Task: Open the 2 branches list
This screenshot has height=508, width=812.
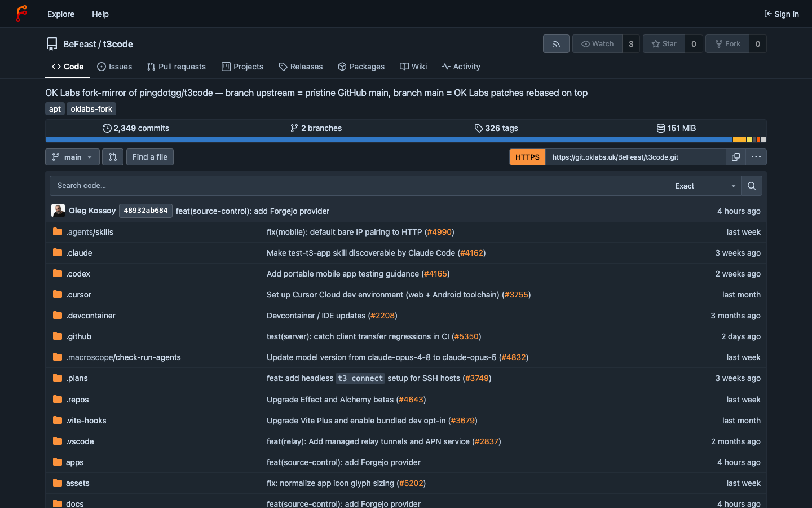Action: pos(316,128)
